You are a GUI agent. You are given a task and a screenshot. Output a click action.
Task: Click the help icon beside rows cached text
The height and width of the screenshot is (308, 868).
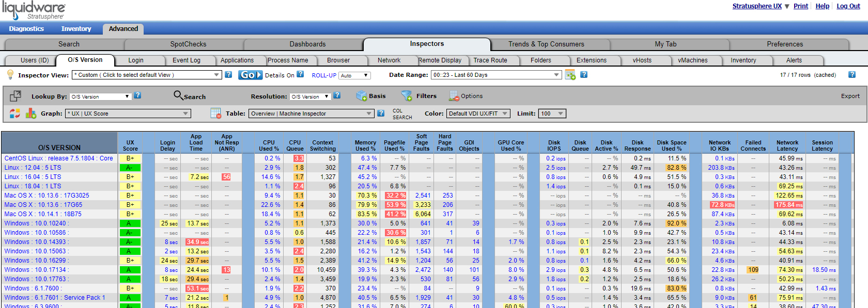tap(852, 74)
